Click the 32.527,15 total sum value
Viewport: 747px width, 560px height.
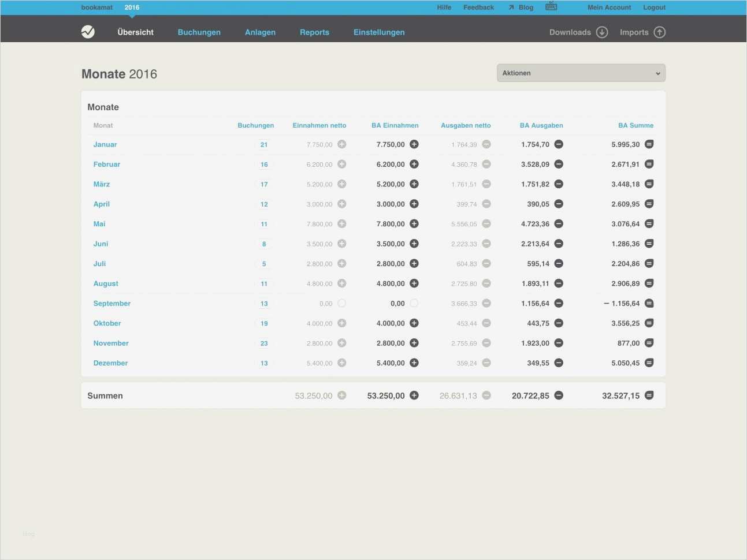(x=621, y=395)
